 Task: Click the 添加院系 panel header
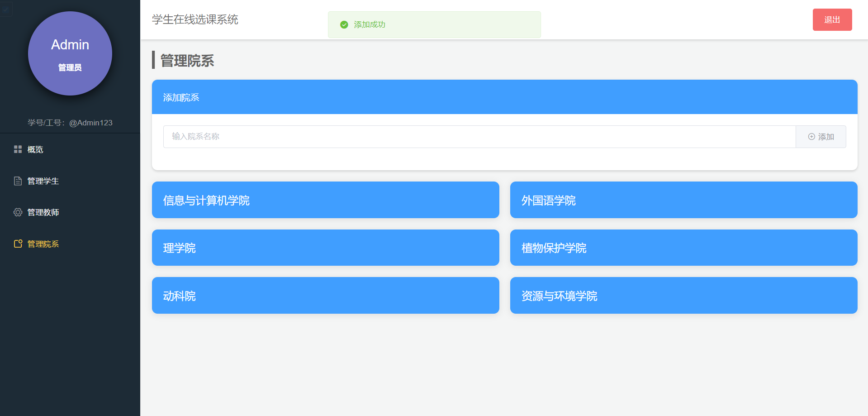(x=505, y=97)
